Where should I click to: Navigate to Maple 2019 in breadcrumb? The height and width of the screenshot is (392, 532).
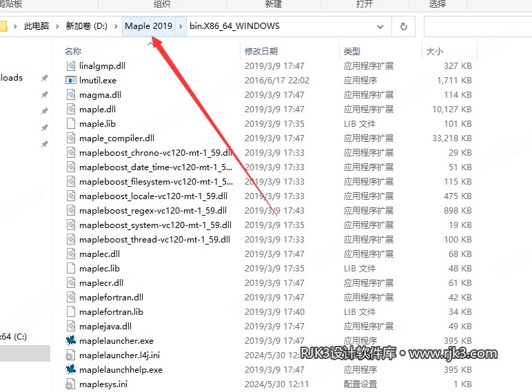tap(149, 26)
